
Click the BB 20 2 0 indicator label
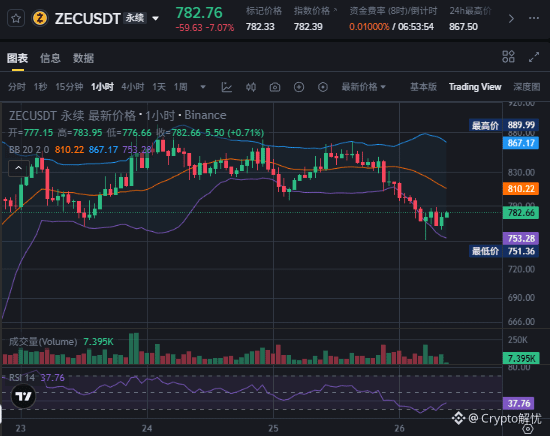click(x=29, y=150)
